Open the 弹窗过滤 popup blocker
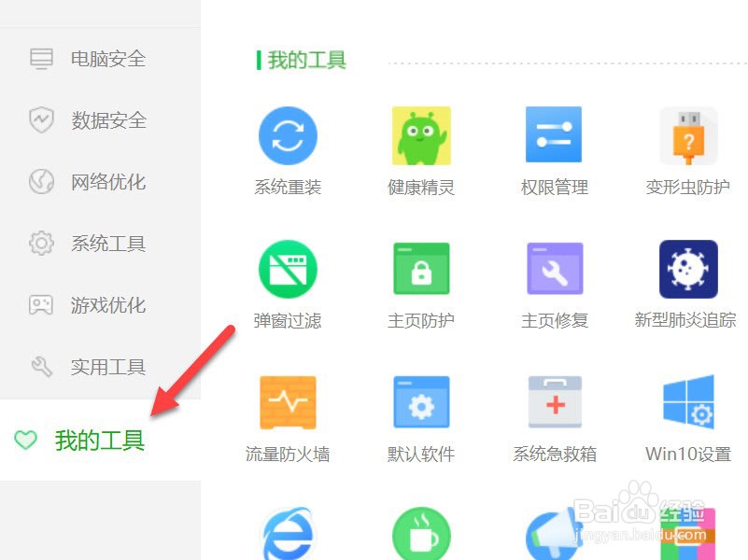This screenshot has width=748, height=560. [x=288, y=269]
